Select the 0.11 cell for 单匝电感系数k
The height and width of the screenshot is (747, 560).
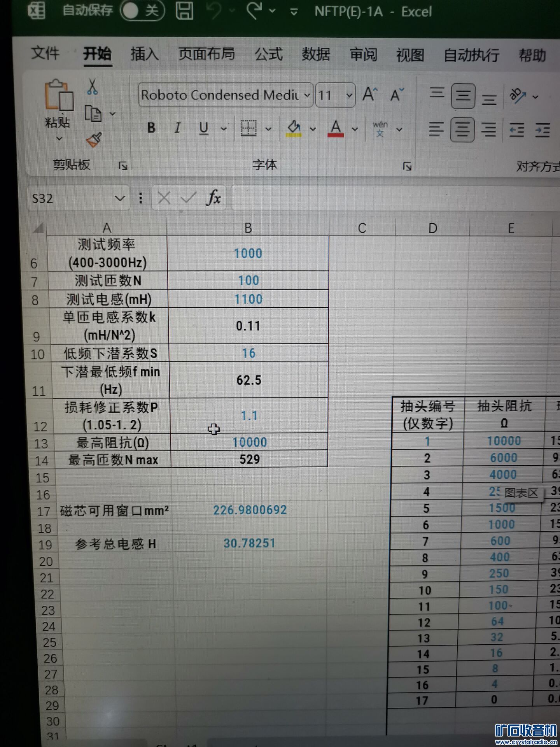248,326
